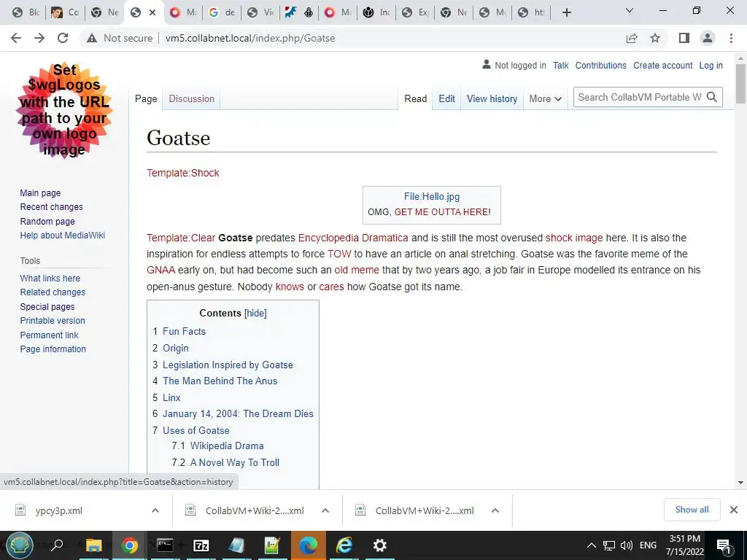The width and height of the screenshot is (747, 560).
Task: Show all downloads
Action: click(692, 510)
